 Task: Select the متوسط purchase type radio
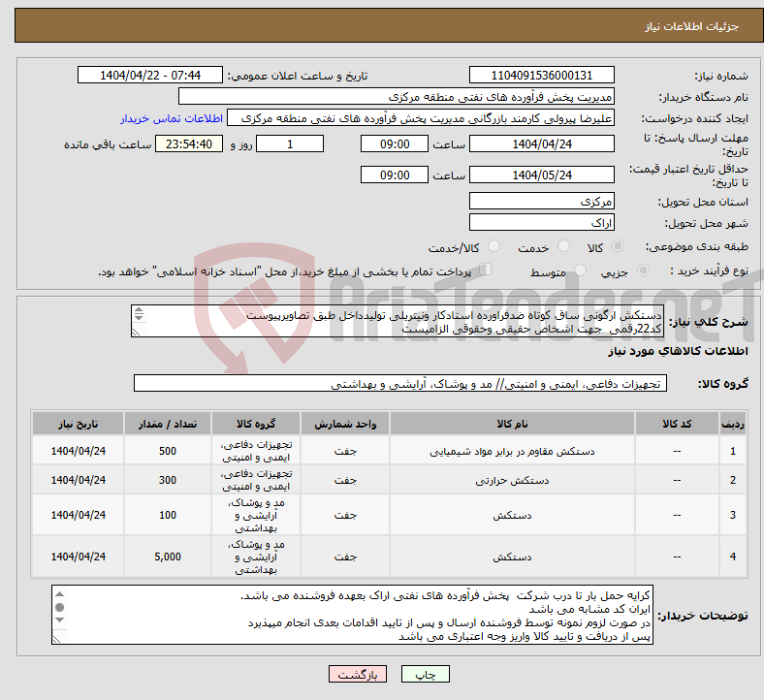(x=580, y=270)
